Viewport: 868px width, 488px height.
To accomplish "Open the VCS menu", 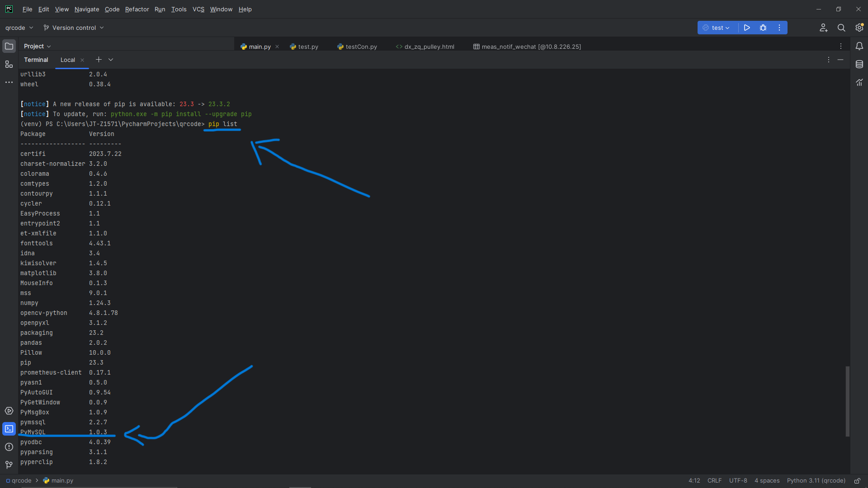I will (198, 9).
